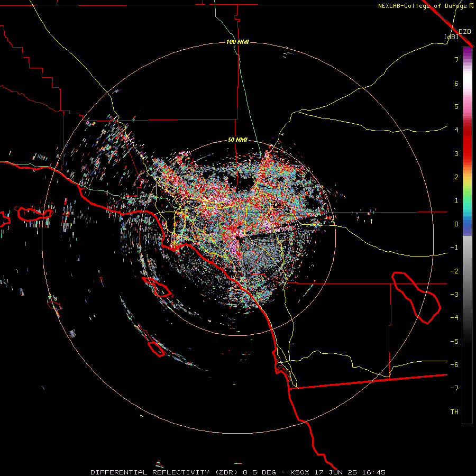
Task: Select the -7 value on color scale
Action: tap(454, 388)
